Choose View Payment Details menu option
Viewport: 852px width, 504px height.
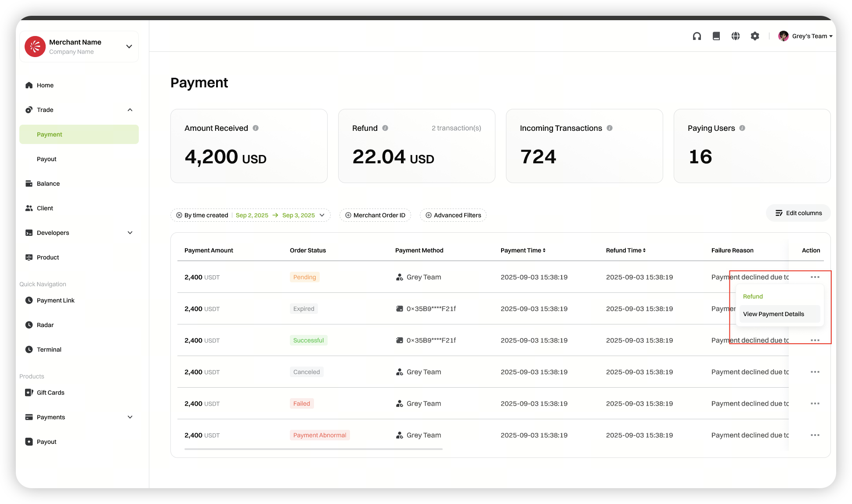click(x=774, y=314)
